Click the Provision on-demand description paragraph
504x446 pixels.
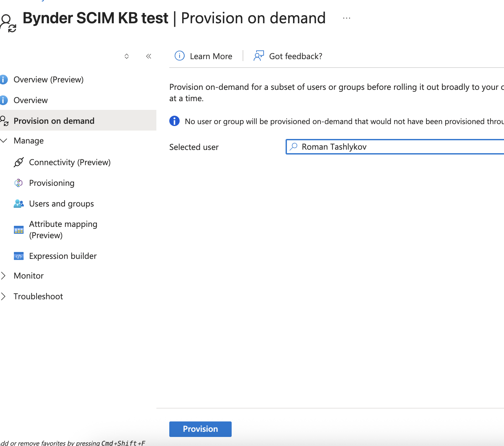coord(337,92)
